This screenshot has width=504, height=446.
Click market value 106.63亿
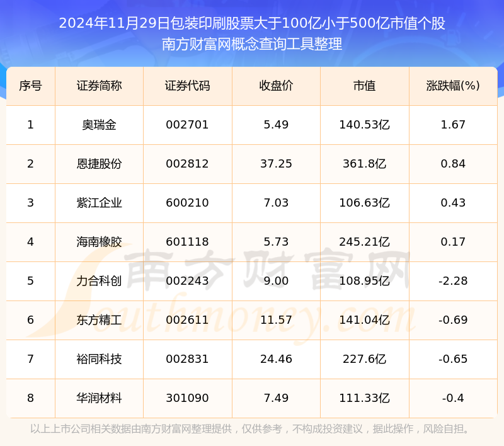(365, 203)
